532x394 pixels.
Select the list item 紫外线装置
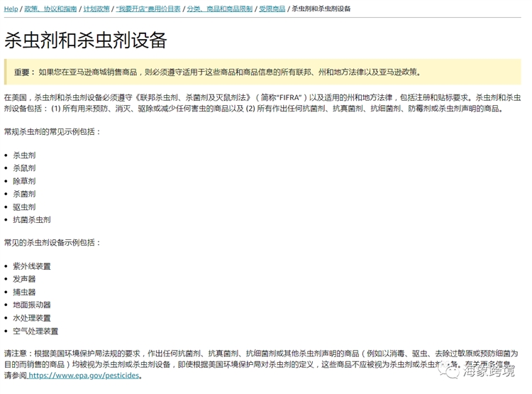click(31, 266)
